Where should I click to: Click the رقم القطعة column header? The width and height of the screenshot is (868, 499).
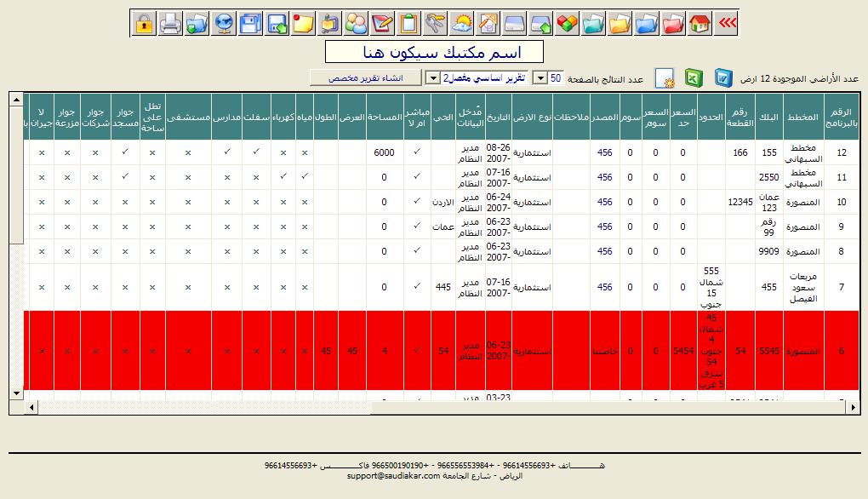[740, 117]
